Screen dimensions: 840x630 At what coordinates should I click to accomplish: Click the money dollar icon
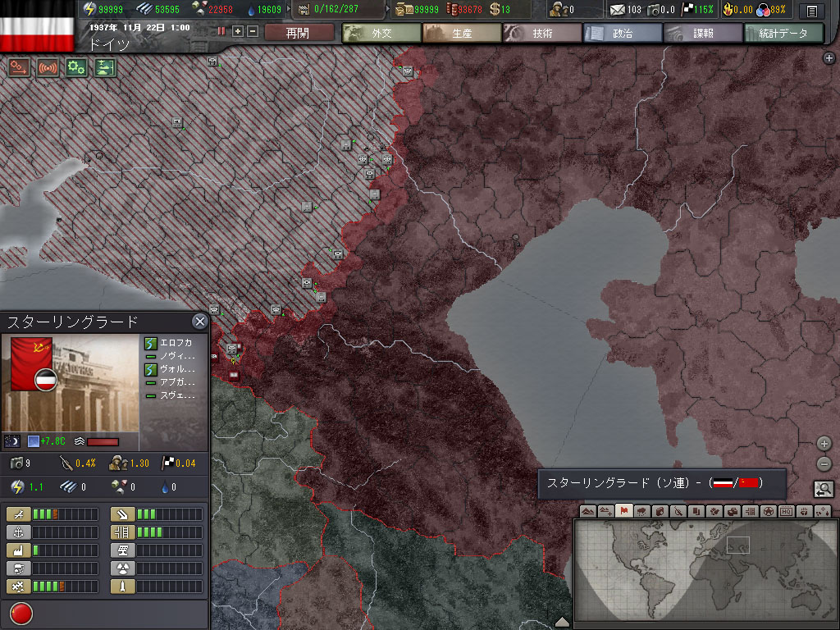click(495, 9)
